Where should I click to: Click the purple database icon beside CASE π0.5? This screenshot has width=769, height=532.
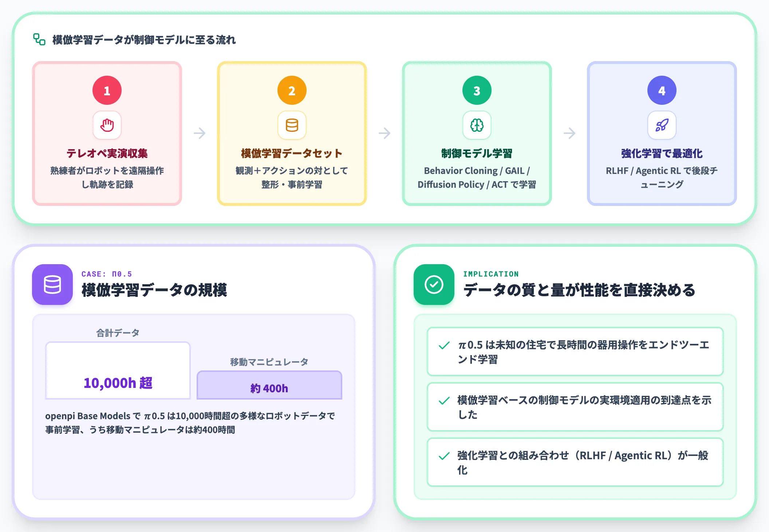52,285
